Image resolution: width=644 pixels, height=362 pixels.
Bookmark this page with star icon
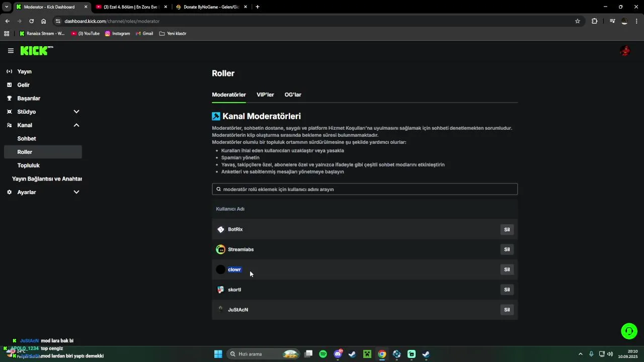[578, 21]
